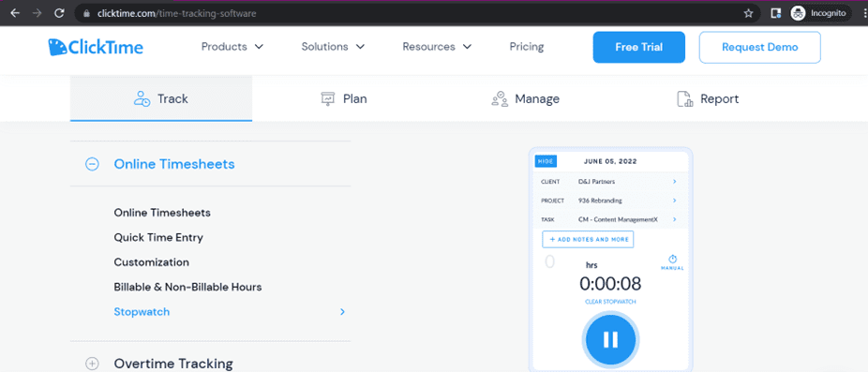Image resolution: width=868 pixels, height=372 pixels.
Task: Bookmark this page with the star icon
Action: point(748,13)
